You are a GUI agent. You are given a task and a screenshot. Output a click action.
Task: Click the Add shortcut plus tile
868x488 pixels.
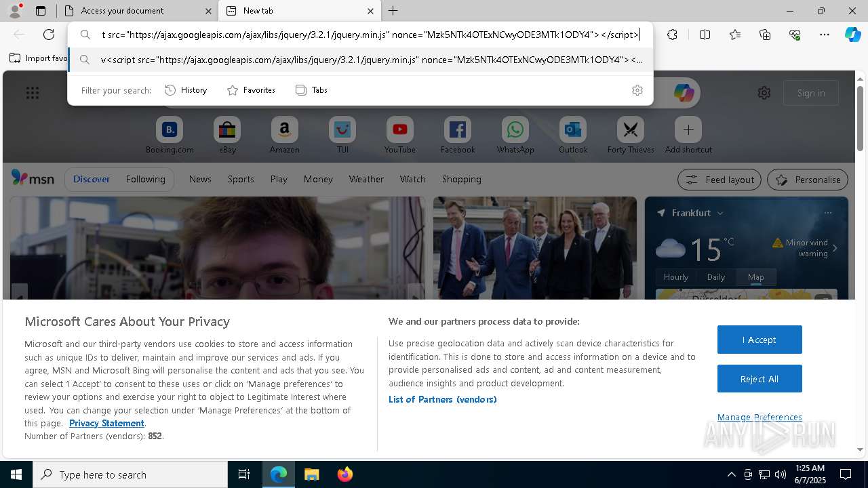point(688,135)
